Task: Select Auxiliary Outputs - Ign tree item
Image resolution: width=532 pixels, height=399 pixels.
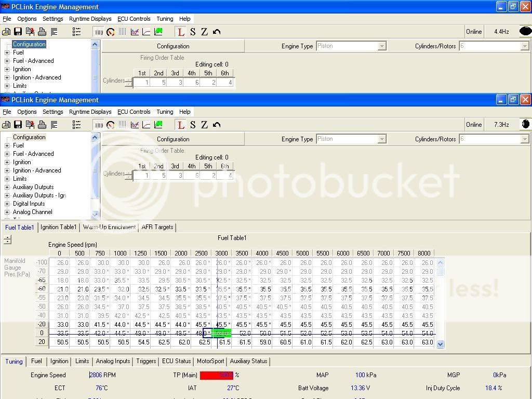Action: point(39,195)
